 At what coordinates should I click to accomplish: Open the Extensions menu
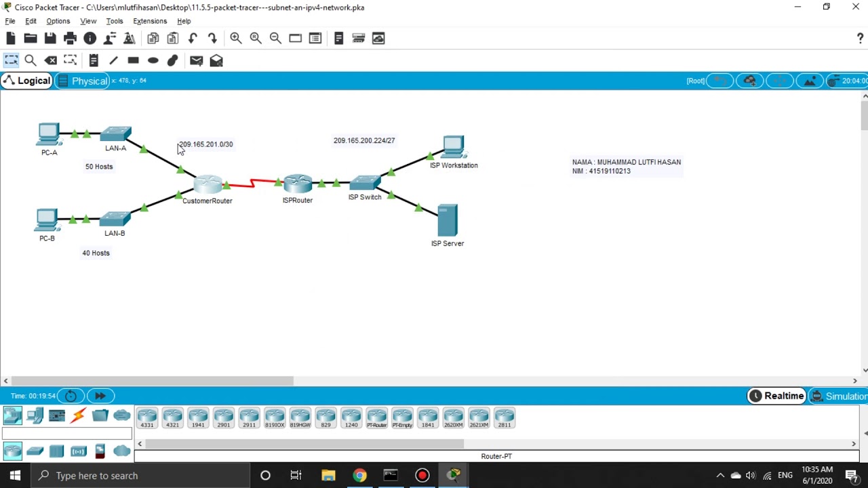click(x=150, y=21)
